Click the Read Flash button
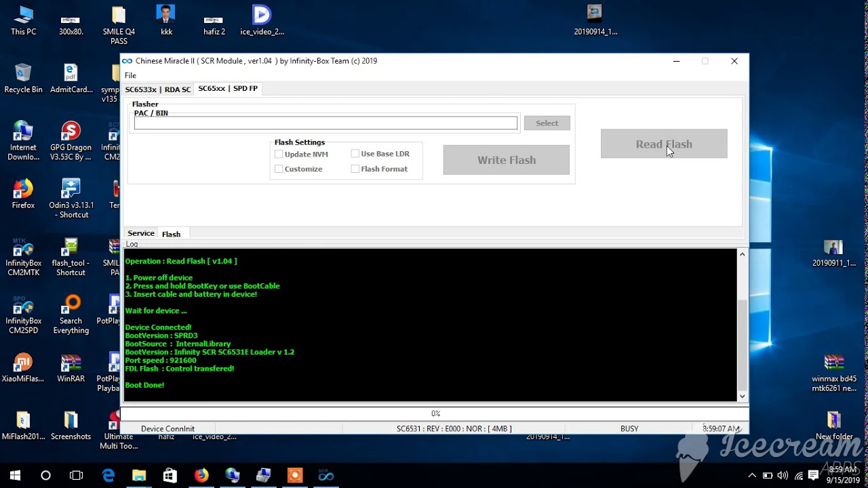 tap(664, 144)
